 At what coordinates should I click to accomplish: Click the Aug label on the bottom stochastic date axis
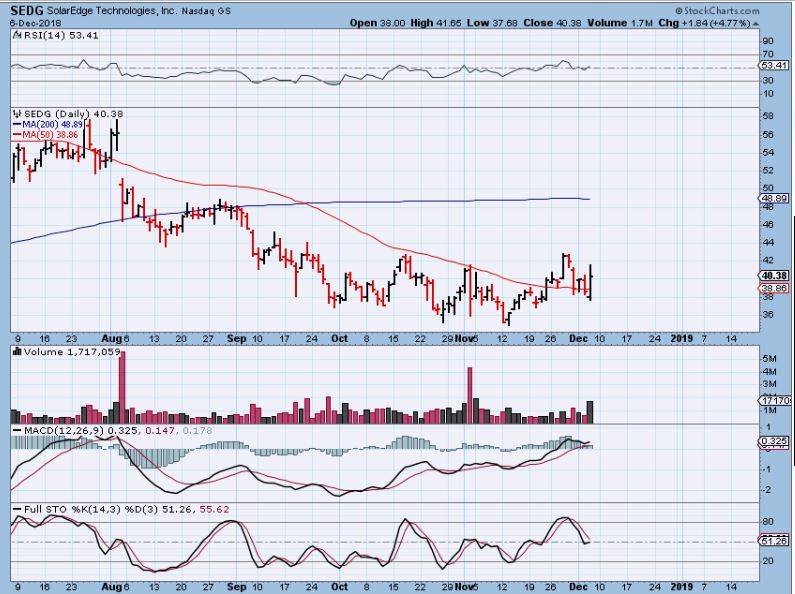pos(112,586)
